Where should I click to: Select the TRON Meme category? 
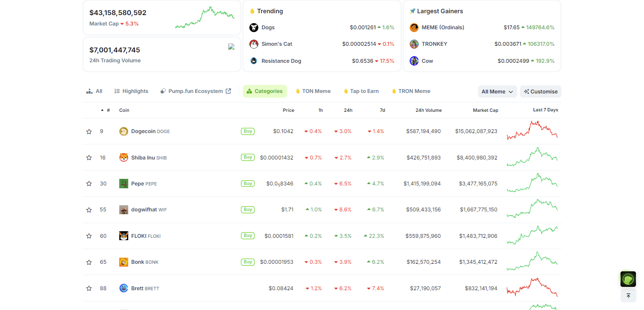click(x=411, y=91)
